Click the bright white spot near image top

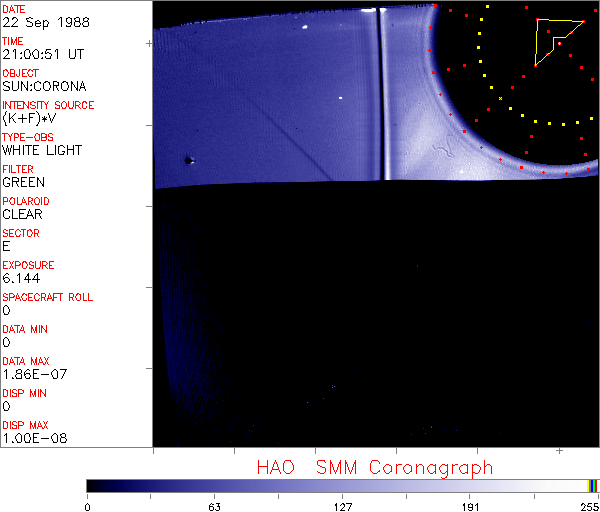[303, 28]
